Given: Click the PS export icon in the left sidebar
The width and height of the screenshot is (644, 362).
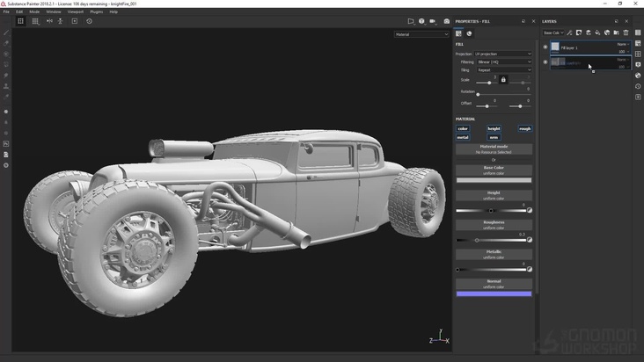Looking at the screenshot, I should tap(6, 144).
